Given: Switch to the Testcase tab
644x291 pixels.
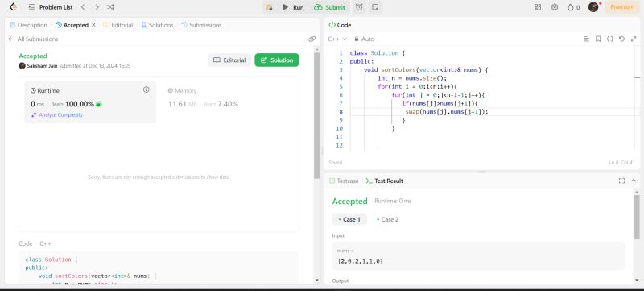Looking at the screenshot, I should (x=344, y=181).
